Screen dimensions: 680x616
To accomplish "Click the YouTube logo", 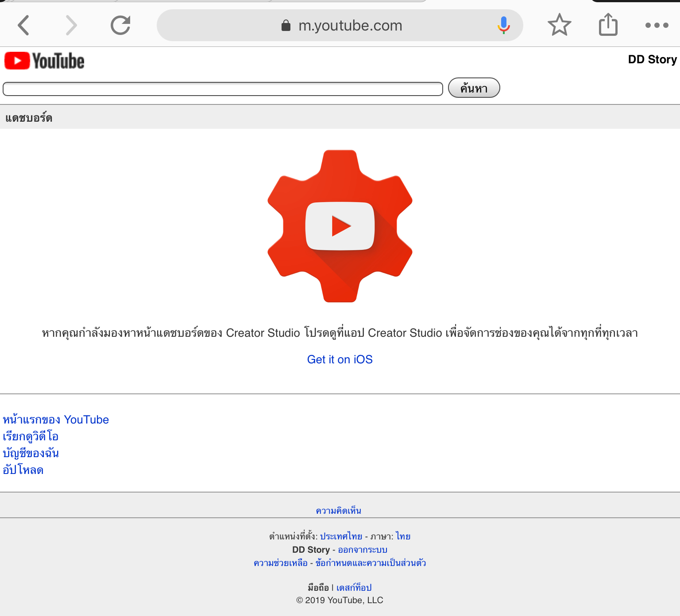I will tap(44, 61).
